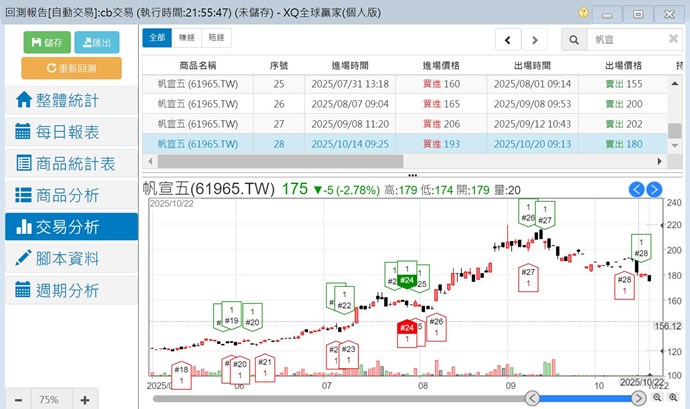
Task: Sort by 進場時間 column header
Action: point(350,66)
